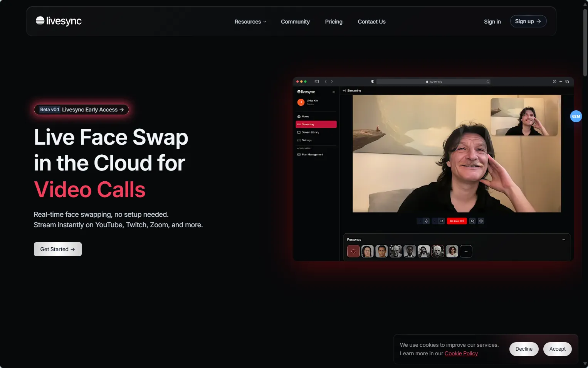Click the reload icon in the address bar
This screenshot has height=368, width=588.
[488, 81]
